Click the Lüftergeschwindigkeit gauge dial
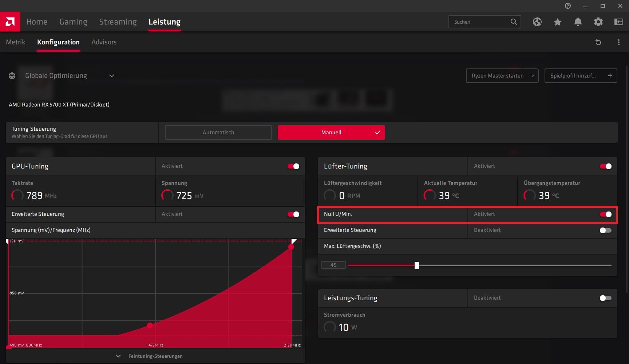629x364 pixels. pos(330,195)
